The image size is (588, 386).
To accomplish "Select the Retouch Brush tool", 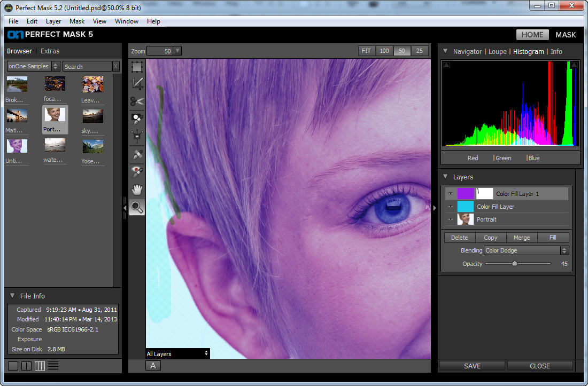I will pyautogui.click(x=137, y=154).
